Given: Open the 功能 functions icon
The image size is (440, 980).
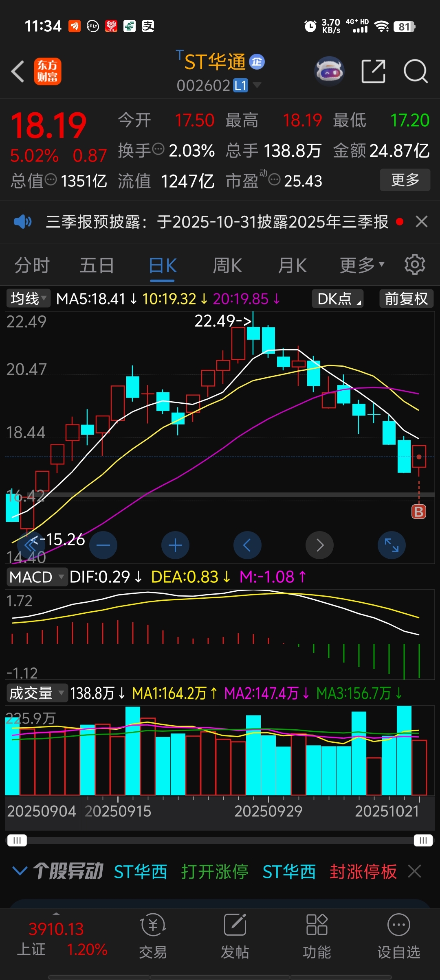Looking at the screenshot, I should pos(317,936).
